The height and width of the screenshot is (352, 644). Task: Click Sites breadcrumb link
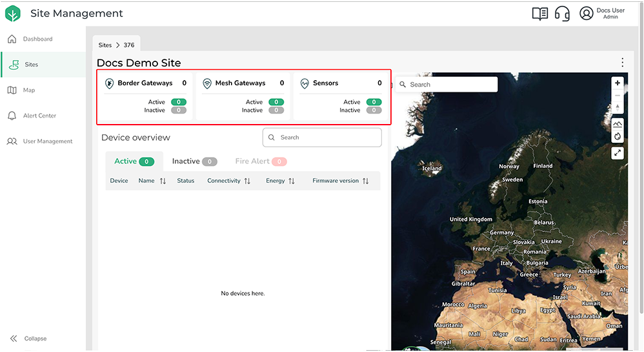105,45
